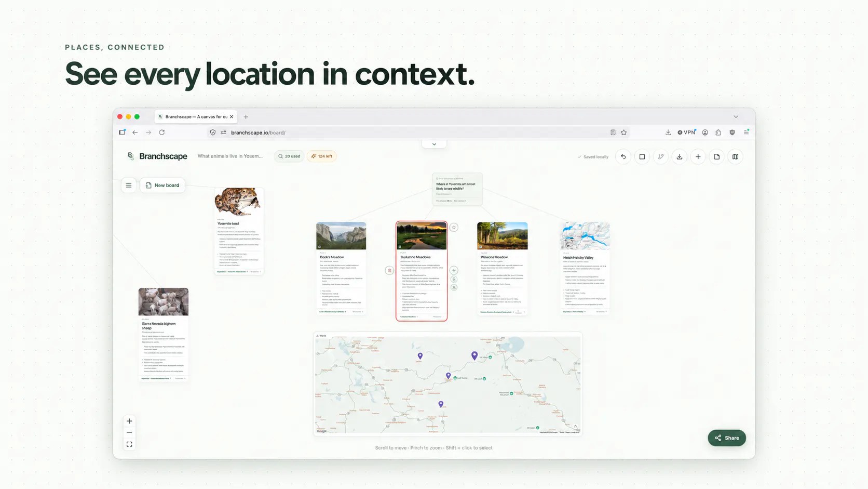This screenshot has width=868, height=489.
Task: Open the browser extensions puzzle icon
Action: coord(718,133)
